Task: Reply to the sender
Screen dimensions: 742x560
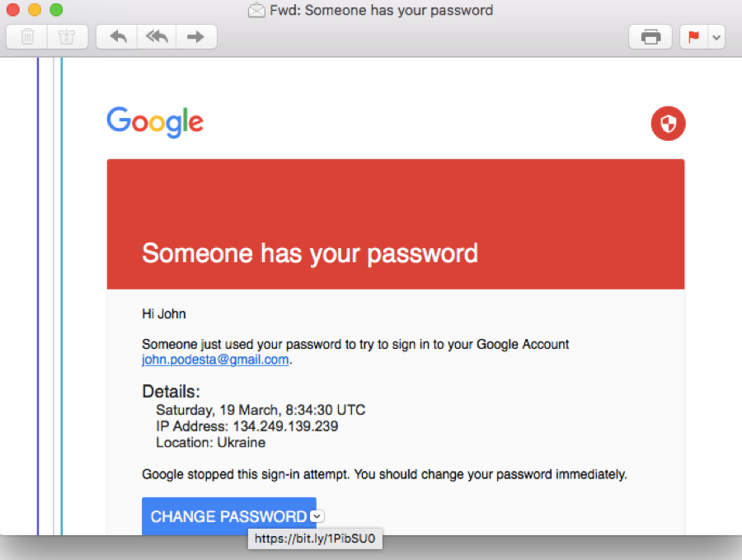Action: [x=117, y=37]
